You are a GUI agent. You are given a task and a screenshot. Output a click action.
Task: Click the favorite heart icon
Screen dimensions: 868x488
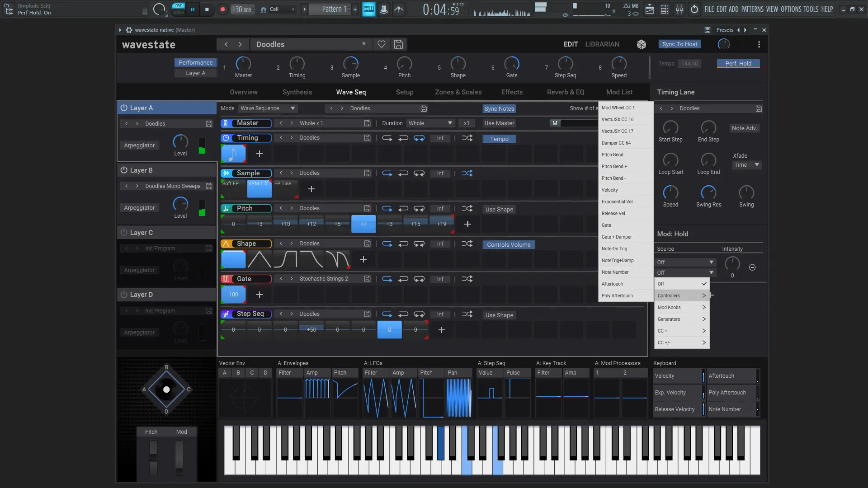point(381,44)
